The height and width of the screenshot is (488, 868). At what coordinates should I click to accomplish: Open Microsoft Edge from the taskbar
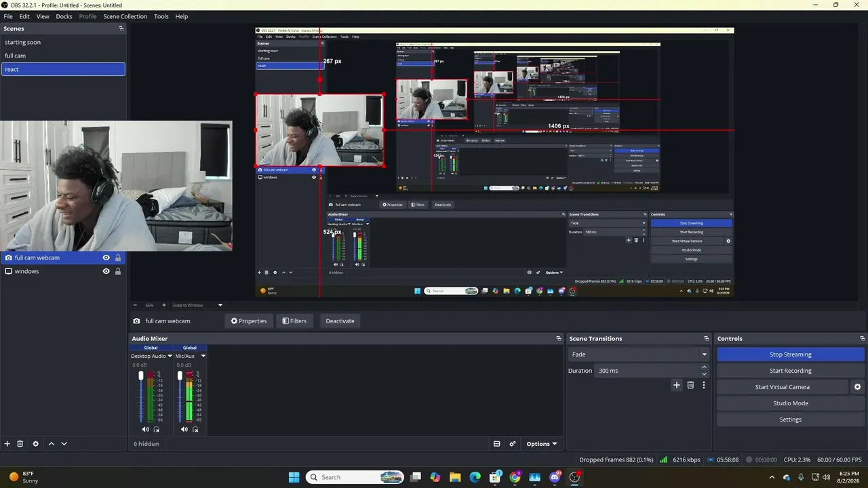pos(475,477)
